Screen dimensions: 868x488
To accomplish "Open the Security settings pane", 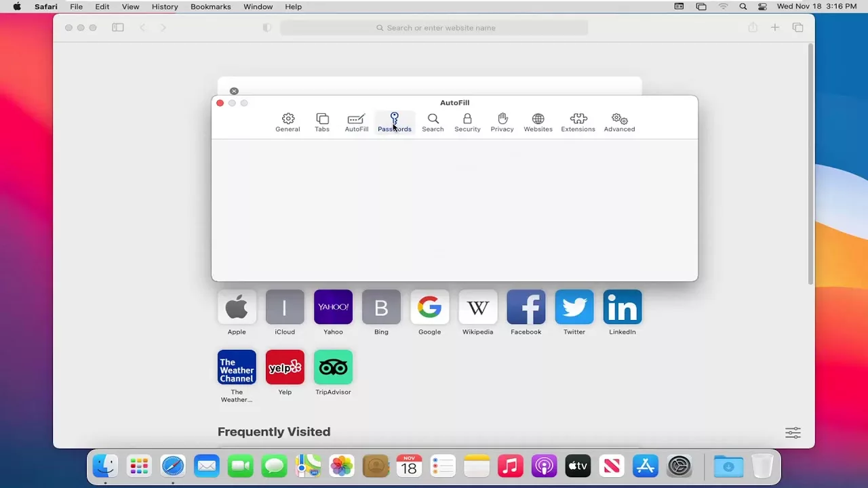I will (467, 121).
